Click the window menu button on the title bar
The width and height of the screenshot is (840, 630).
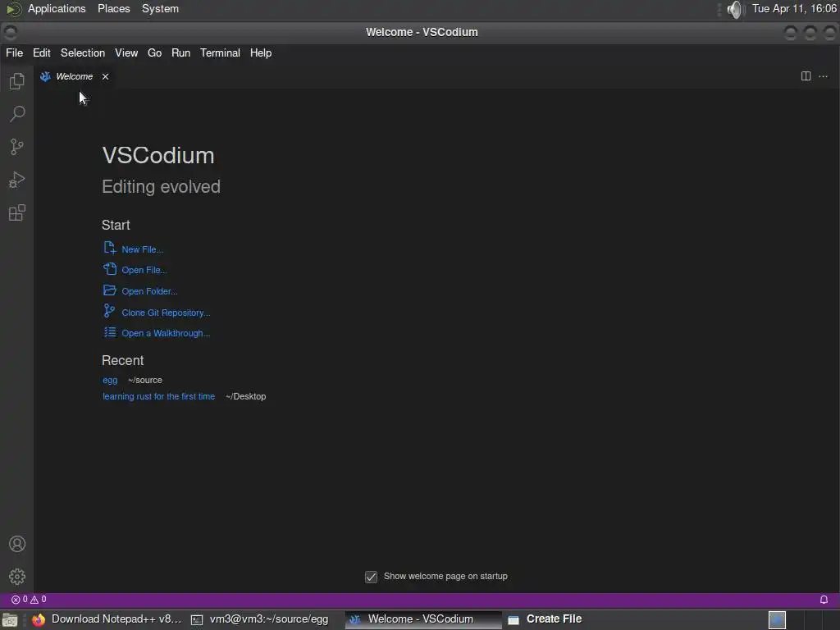pos(10,33)
